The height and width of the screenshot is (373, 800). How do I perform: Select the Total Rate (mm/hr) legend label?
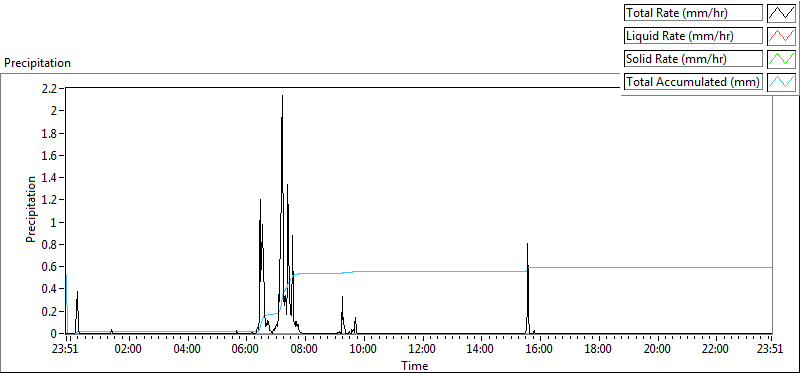pos(693,13)
